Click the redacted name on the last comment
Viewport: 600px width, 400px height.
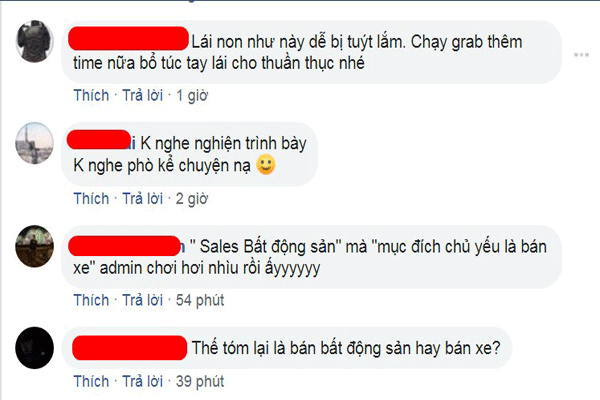[x=129, y=348]
